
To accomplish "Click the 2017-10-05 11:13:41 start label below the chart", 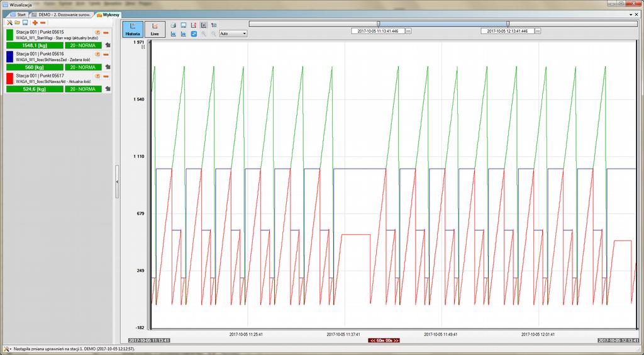I will point(149,341).
